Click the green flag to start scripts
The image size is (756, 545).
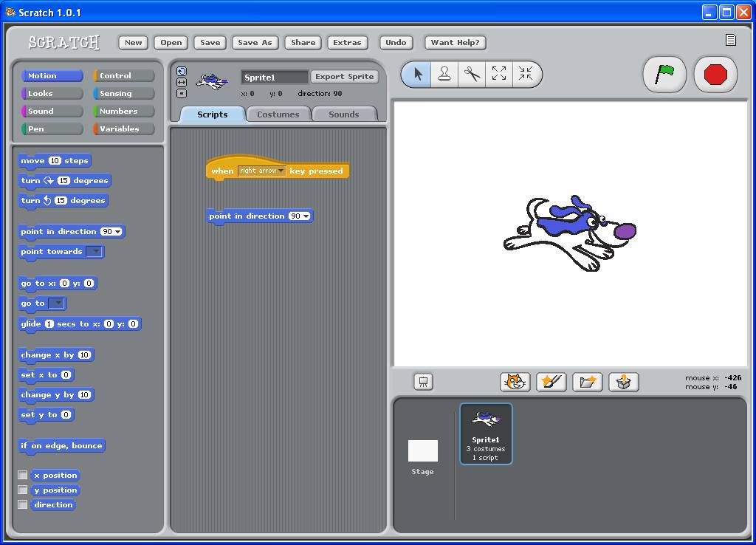click(x=664, y=75)
